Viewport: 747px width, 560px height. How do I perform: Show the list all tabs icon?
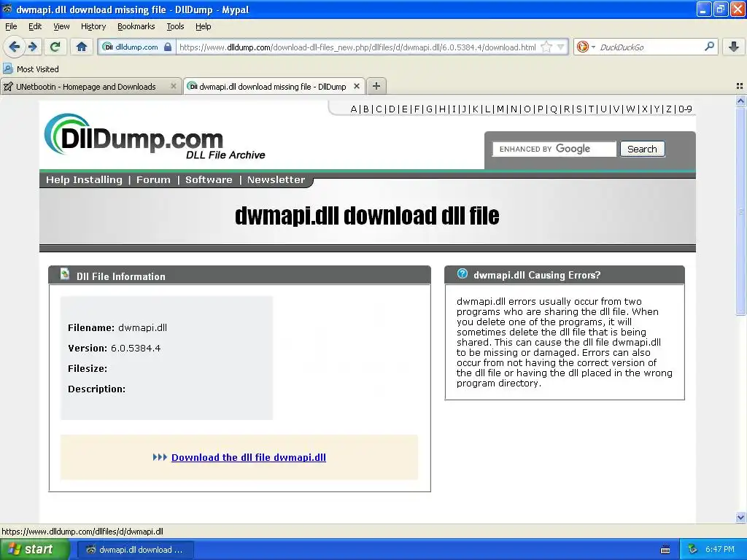[x=740, y=86]
